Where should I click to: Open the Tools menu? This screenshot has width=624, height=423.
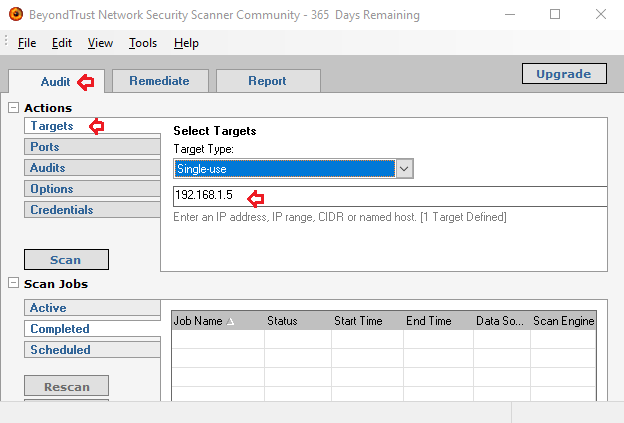point(143,43)
